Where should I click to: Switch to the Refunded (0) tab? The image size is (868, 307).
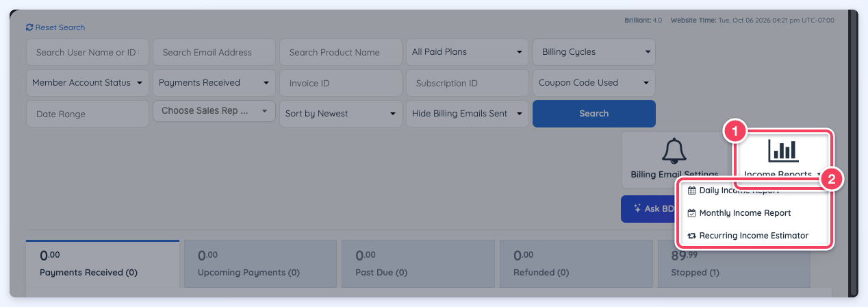(576, 264)
